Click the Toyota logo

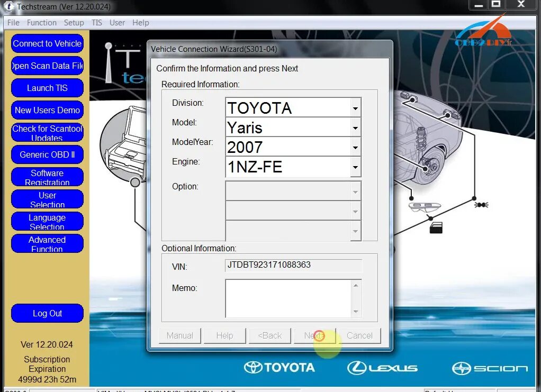point(279,368)
